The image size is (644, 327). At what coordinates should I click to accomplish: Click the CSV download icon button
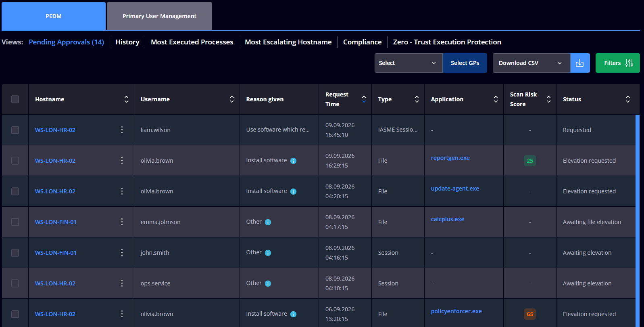(580, 63)
